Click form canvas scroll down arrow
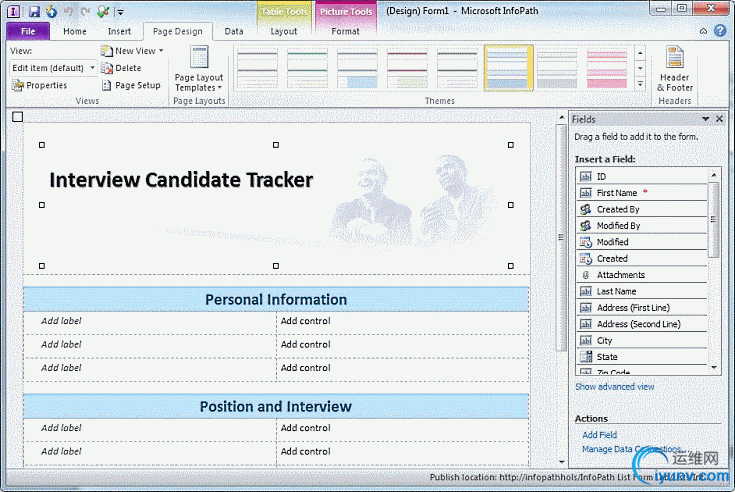This screenshot has height=492, width=735. point(561,462)
